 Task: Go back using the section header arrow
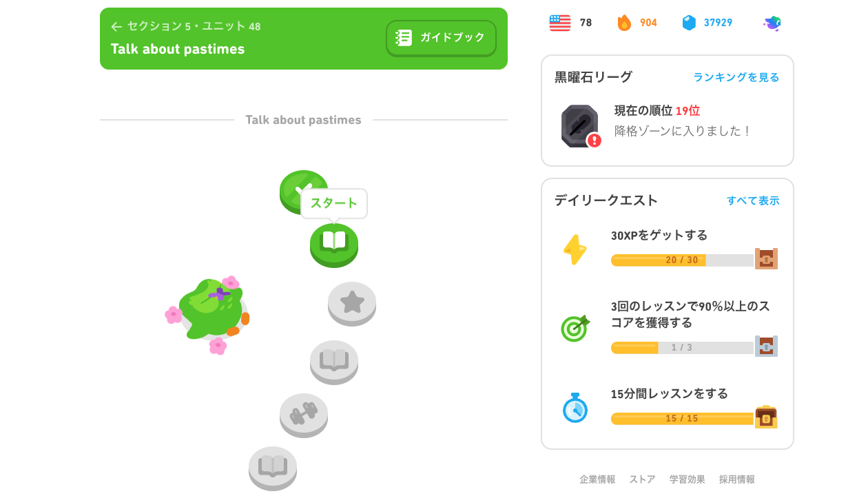116,27
